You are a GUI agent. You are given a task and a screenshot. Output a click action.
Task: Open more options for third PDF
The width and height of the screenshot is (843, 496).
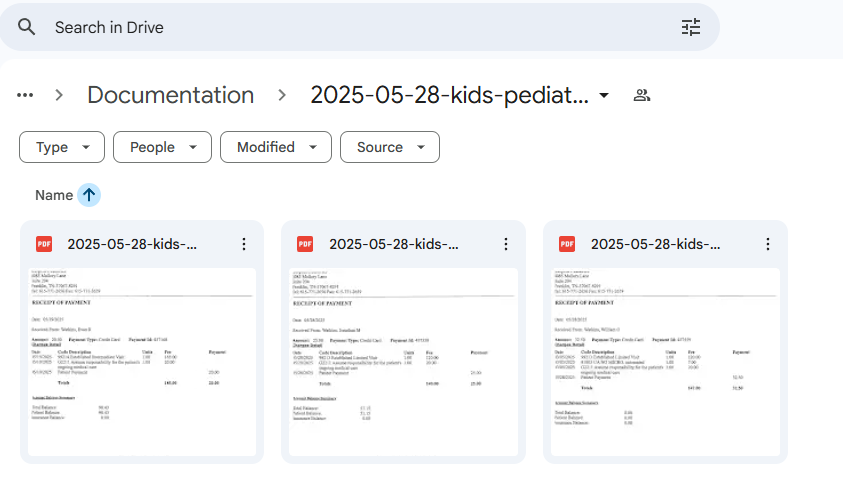click(767, 244)
